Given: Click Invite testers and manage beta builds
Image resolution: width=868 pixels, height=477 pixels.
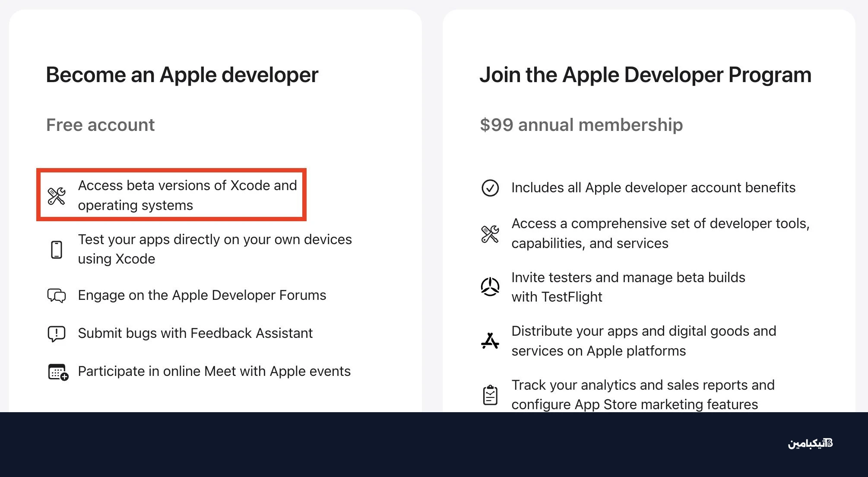Looking at the screenshot, I should click(628, 287).
